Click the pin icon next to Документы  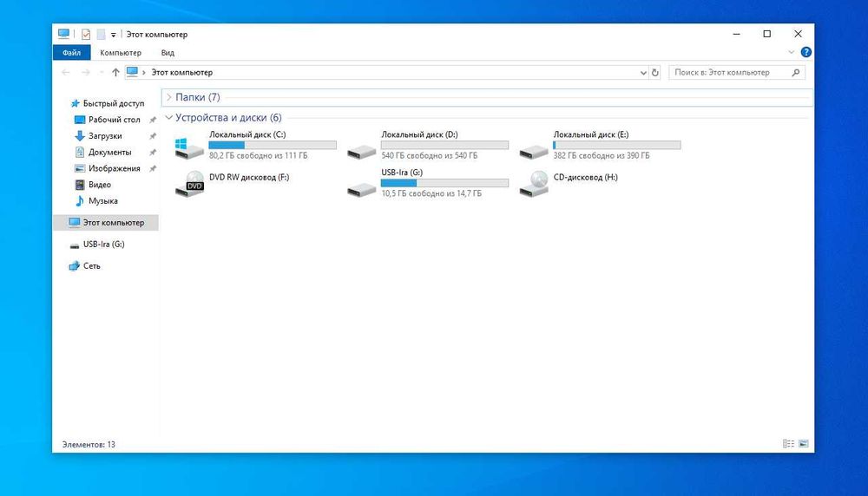[152, 153]
